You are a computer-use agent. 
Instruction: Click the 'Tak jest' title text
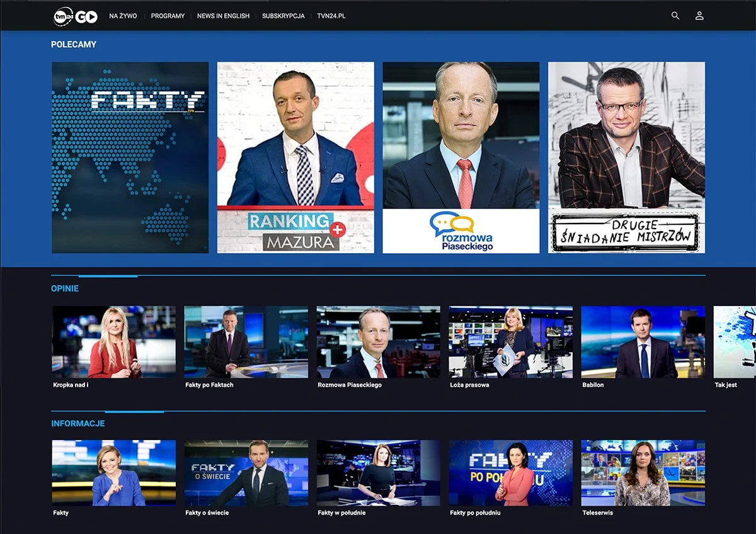point(726,385)
